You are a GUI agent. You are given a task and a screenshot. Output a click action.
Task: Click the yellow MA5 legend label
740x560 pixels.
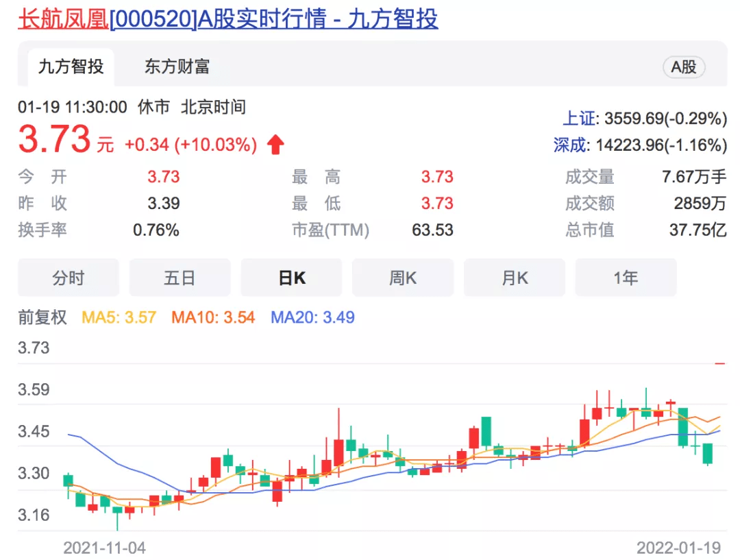(x=119, y=317)
